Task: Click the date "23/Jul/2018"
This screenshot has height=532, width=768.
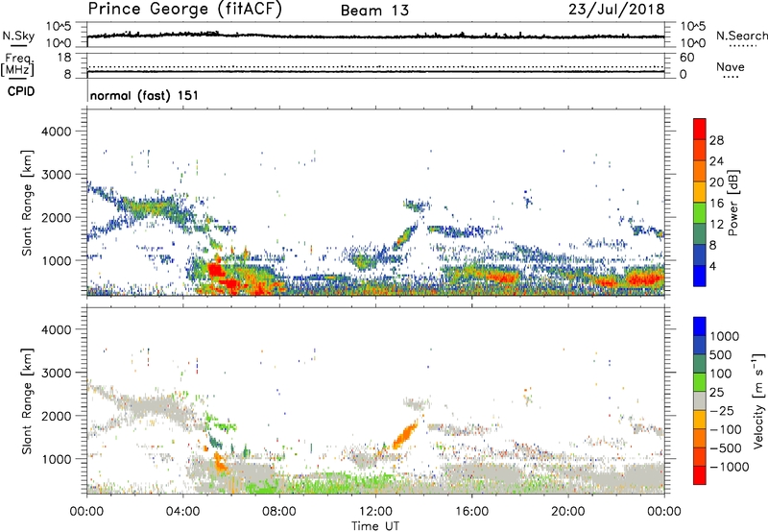Action: click(x=616, y=10)
